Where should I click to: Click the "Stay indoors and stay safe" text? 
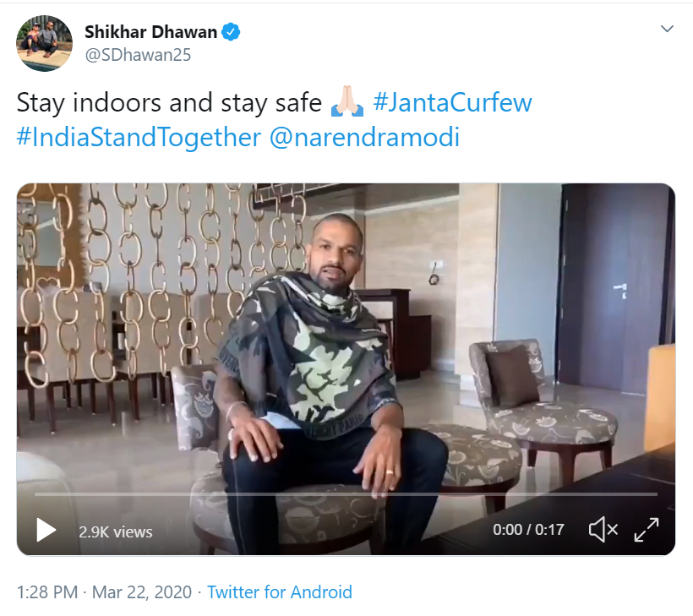coord(169,102)
